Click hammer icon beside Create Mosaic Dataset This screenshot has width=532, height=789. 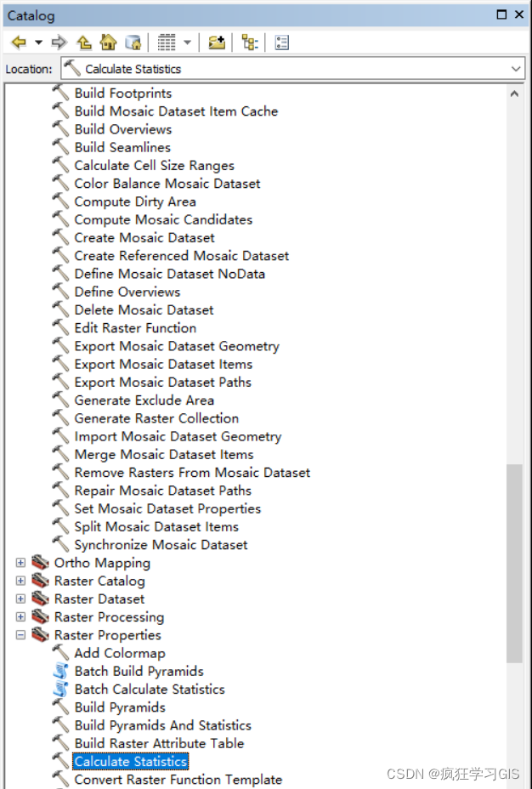[x=60, y=237]
